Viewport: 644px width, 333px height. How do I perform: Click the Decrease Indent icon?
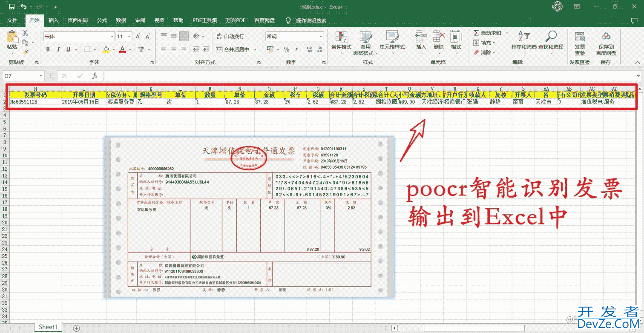point(196,49)
